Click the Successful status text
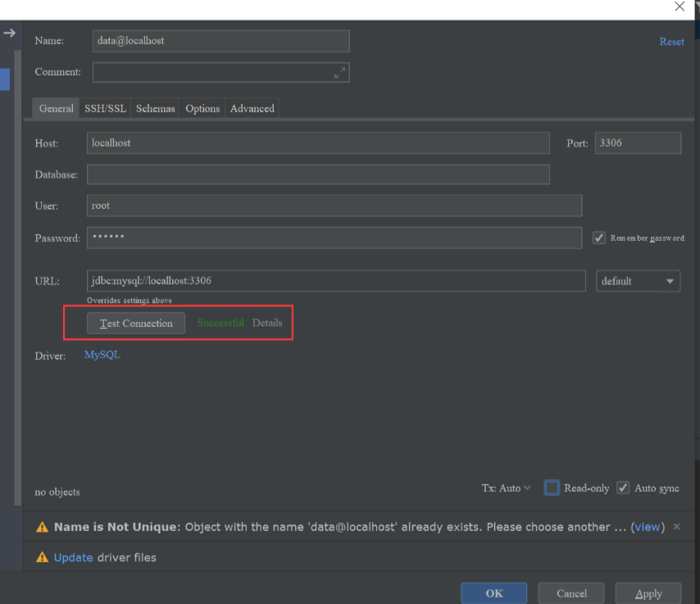This screenshot has width=700, height=604. point(220,323)
